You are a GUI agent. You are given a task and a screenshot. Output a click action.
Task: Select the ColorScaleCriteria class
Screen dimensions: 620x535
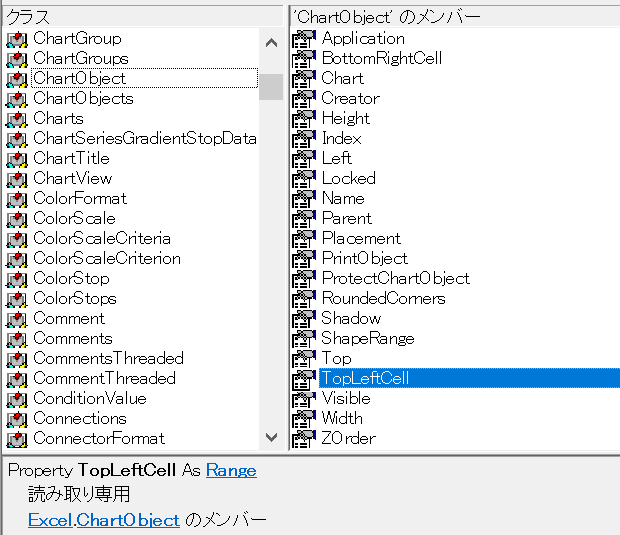tap(102, 238)
